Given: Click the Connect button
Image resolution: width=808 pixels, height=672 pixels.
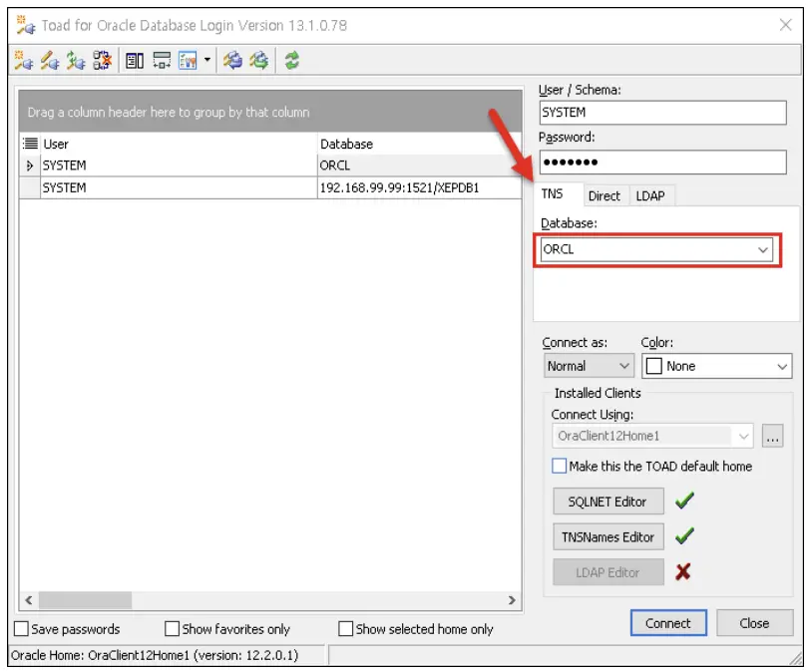Looking at the screenshot, I should [x=668, y=623].
